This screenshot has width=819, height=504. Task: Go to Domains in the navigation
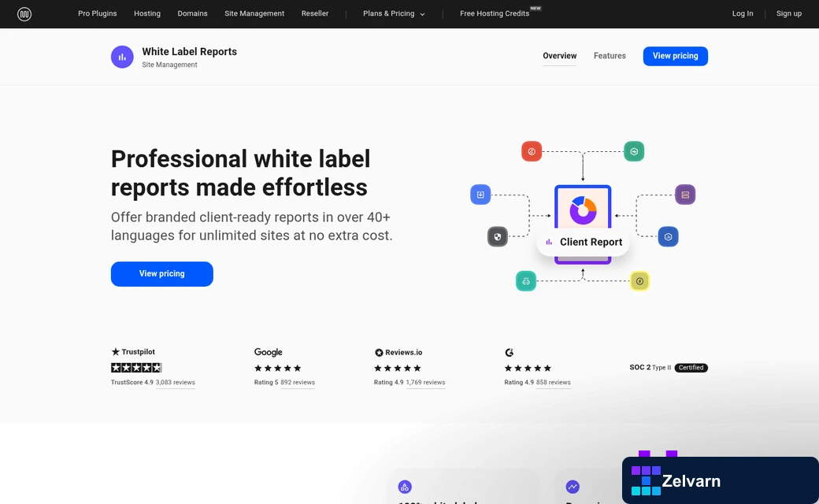pyautogui.click(x=192, y=13)
